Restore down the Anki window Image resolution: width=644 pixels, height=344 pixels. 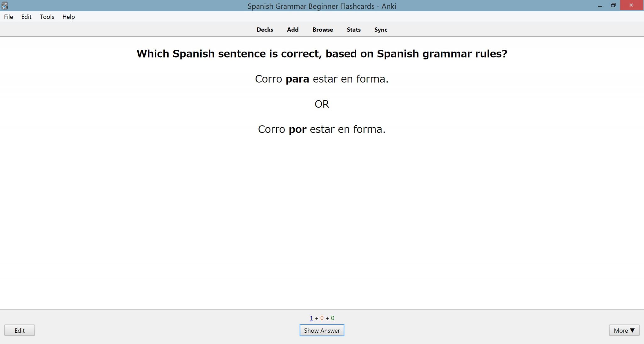[613, 5]
